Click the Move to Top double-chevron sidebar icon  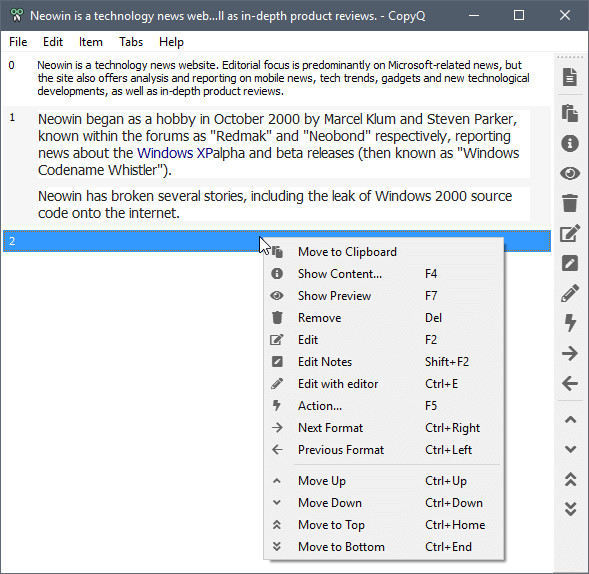coord(570,479)
